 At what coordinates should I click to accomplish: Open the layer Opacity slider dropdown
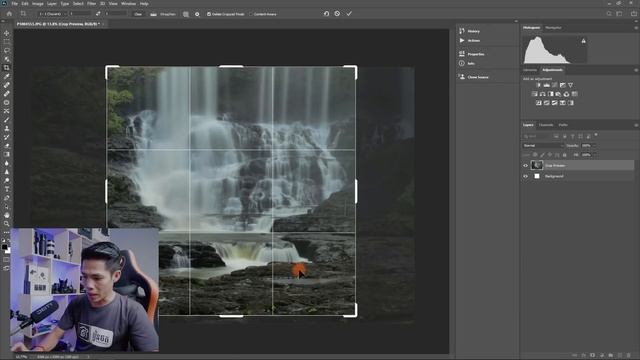pos(594,146)
